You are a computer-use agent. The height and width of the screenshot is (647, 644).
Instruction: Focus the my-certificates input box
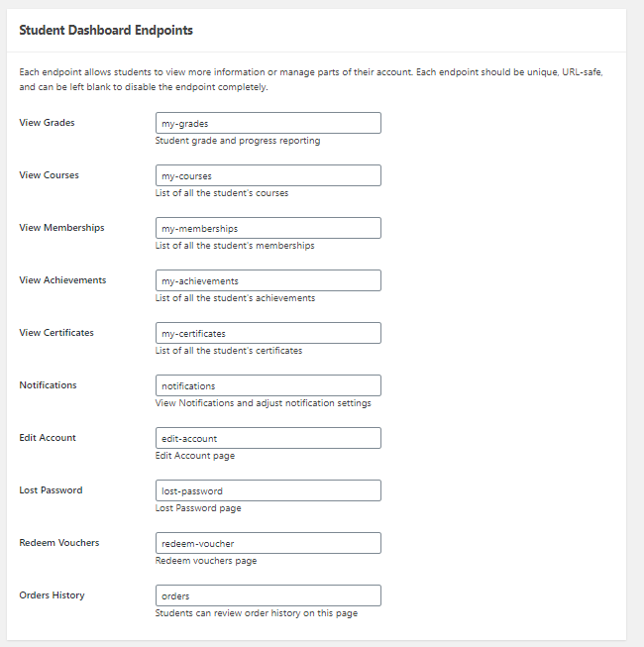(x=268, y=333)
